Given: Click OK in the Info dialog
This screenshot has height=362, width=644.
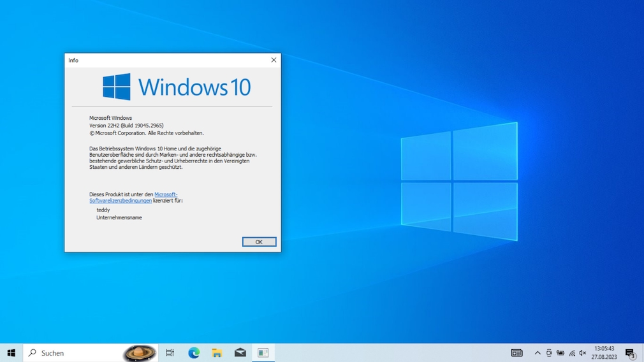Looking at the screenshot, I should tap(259, 242).
